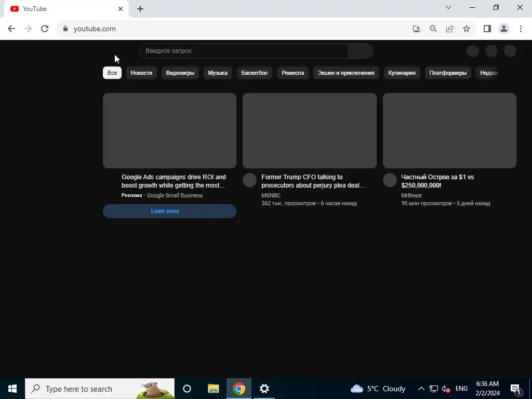Toggle the Chrome side panel
Viewport: 532px width, 399px height.
(x=487, y=29)
